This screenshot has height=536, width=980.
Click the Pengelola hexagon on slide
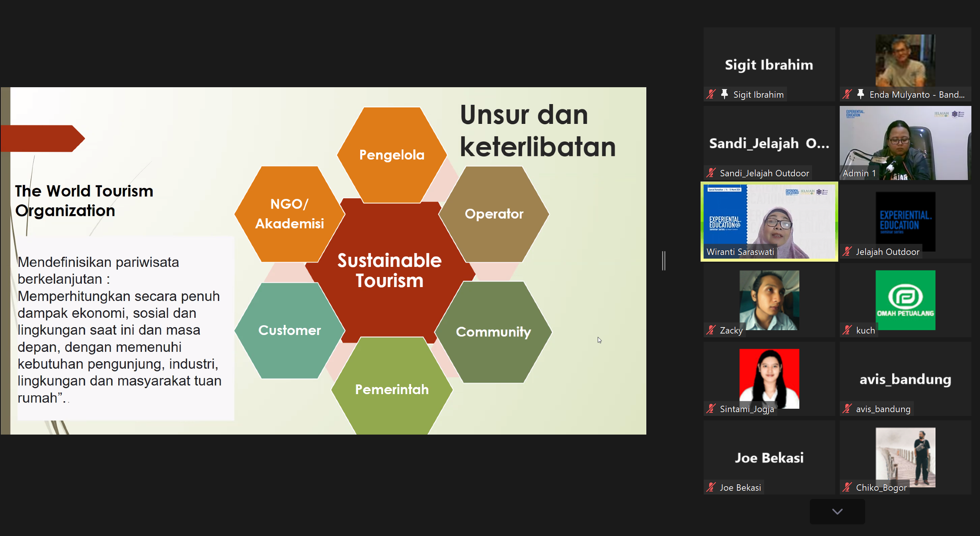392,155
